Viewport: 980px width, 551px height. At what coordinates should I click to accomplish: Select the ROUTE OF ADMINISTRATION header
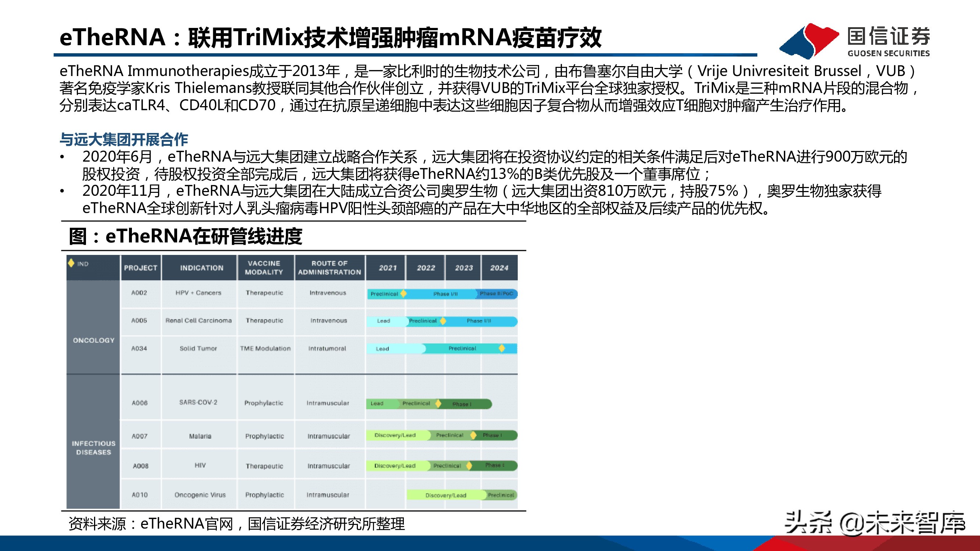coord(330,268)
